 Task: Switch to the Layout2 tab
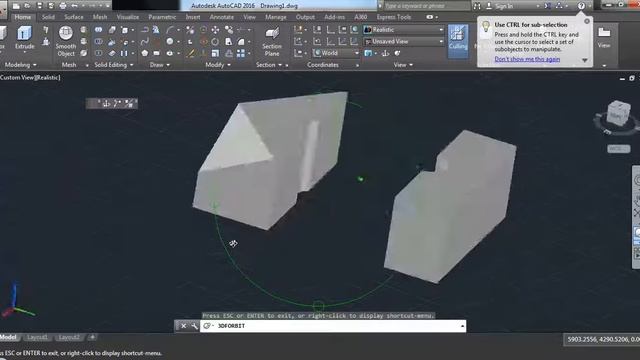coord(69,337)
